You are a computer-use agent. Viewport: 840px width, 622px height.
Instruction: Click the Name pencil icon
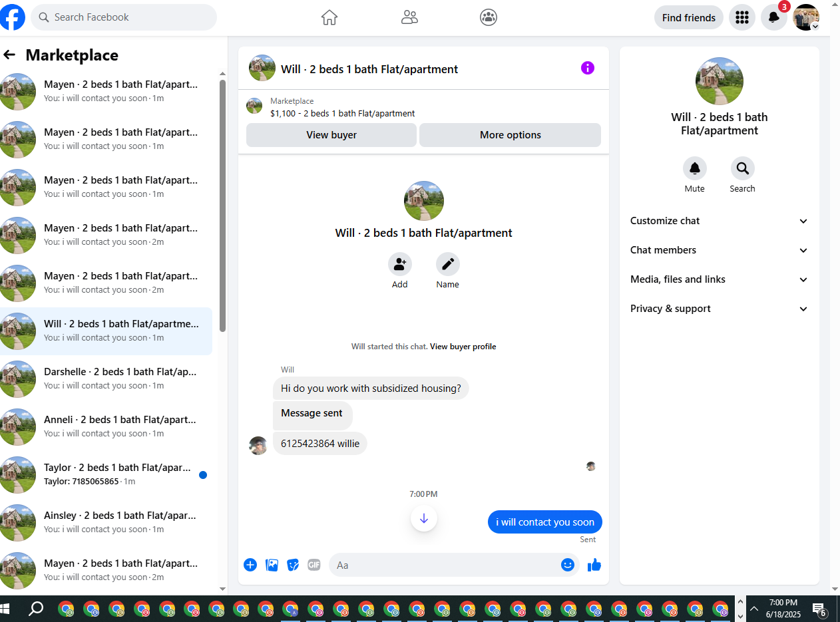[448, 264]
